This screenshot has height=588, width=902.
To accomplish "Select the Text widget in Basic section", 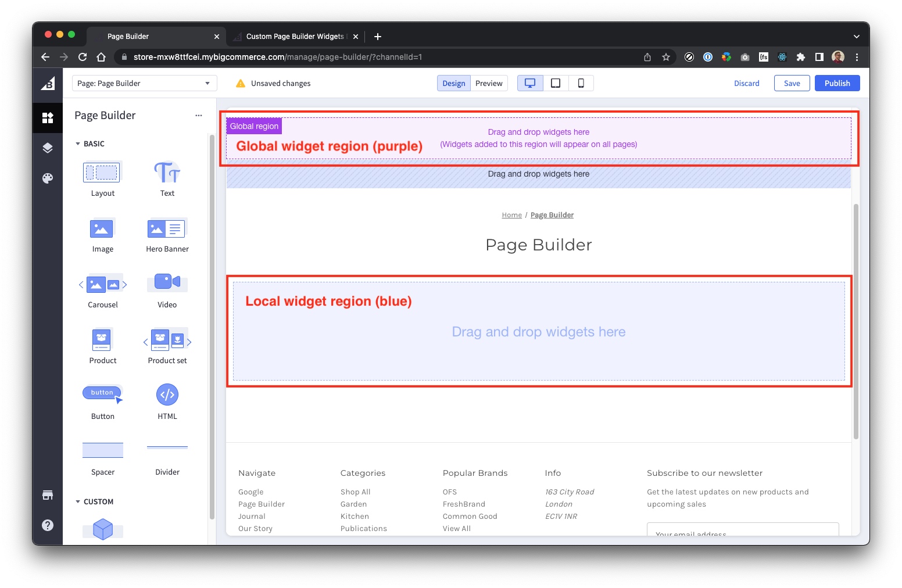I will pos(167,173).
